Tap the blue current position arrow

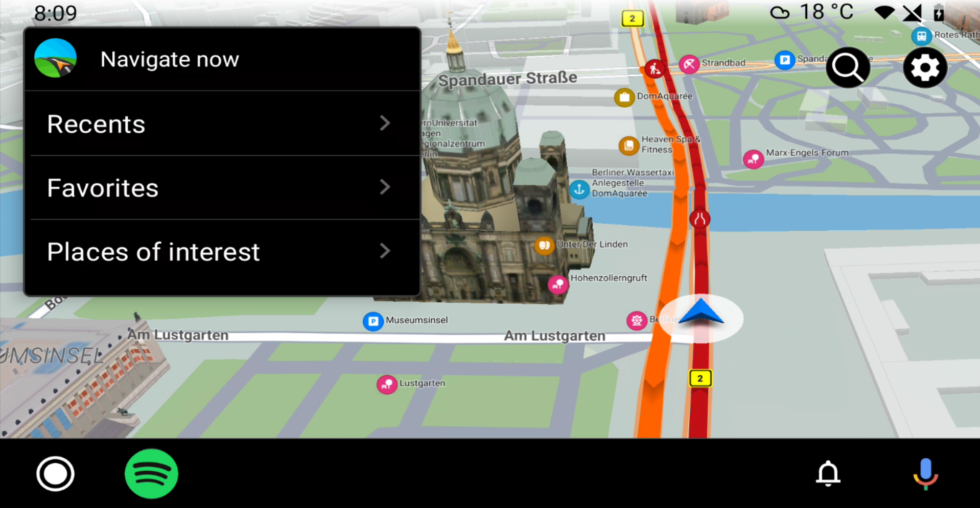701,312
